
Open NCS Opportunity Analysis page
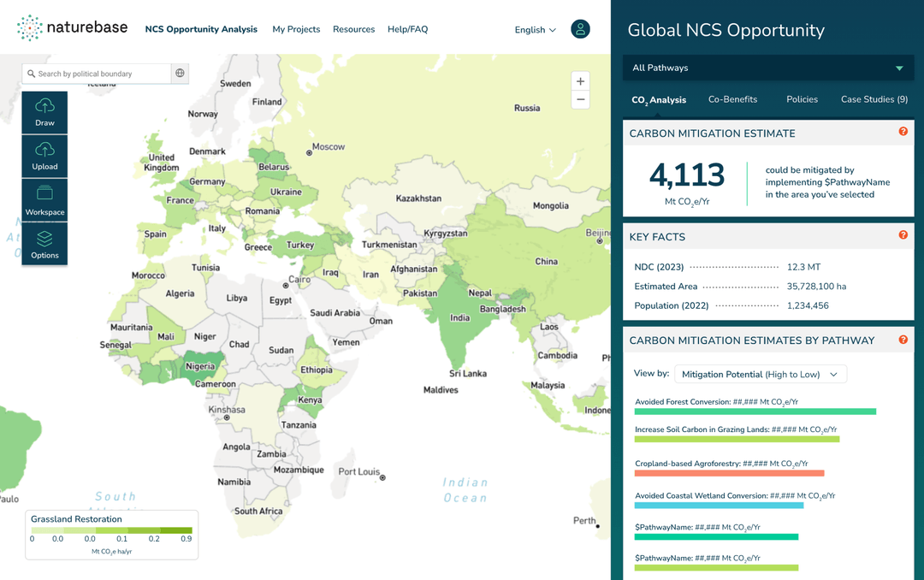click(201, 29)
